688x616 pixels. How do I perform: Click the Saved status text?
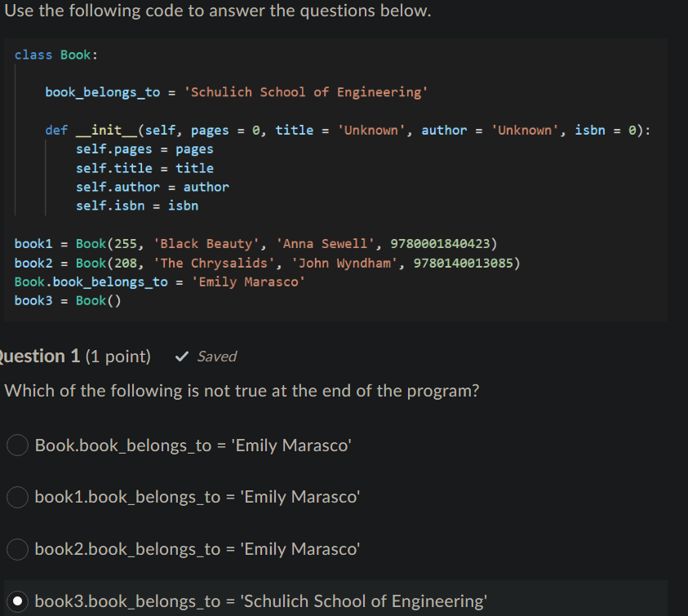tap(215, 356)
